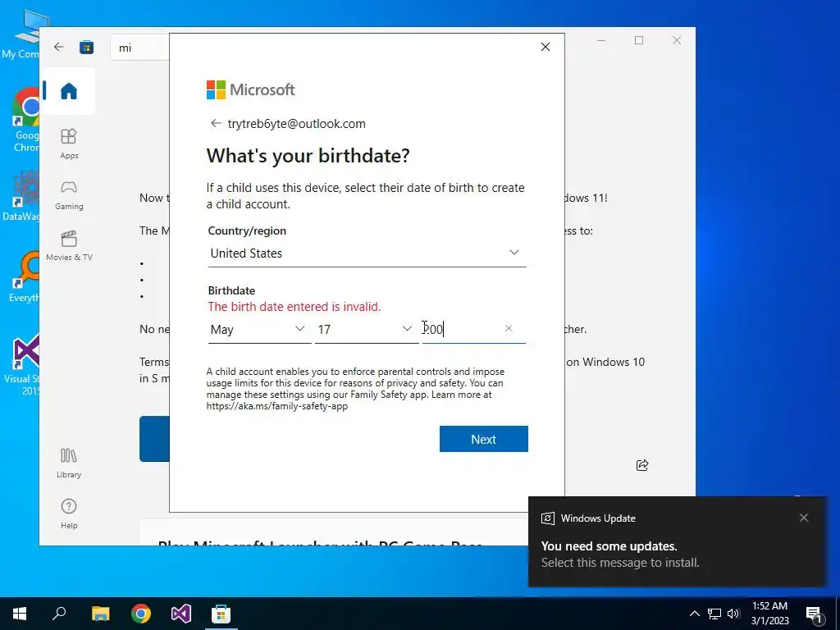This screenshot has height=630, width=840.
Task: Open Google Chrome from the taskbar
Action: pos(141,614)
